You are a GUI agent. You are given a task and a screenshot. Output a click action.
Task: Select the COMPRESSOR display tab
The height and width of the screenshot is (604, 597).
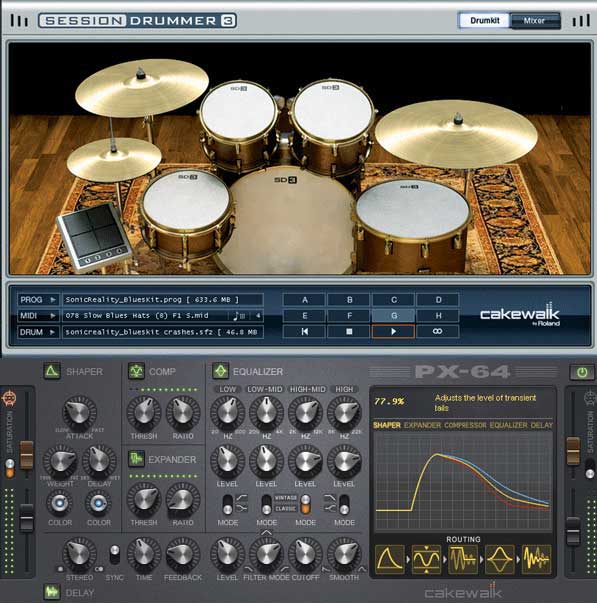coord(465,425)
